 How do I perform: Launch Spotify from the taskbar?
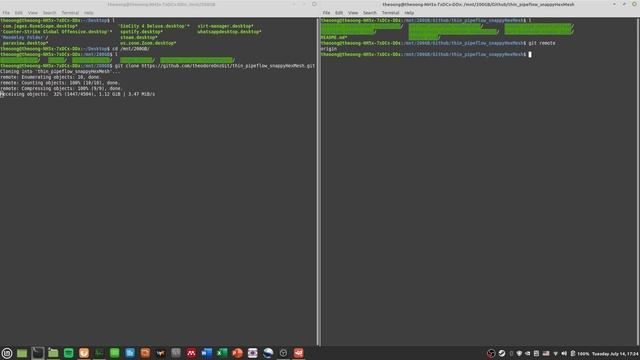pyautogui.click(x=69, y=353)
